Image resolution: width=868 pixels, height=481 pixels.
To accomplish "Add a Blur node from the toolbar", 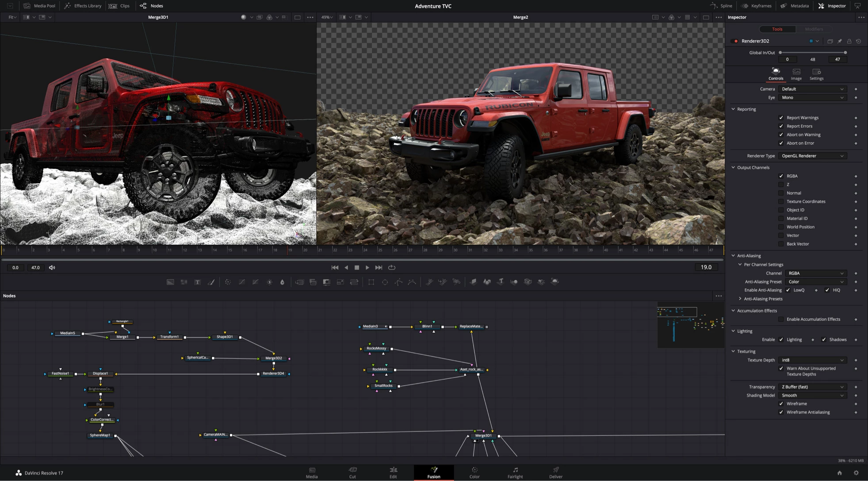I will [x=282, y=282].
